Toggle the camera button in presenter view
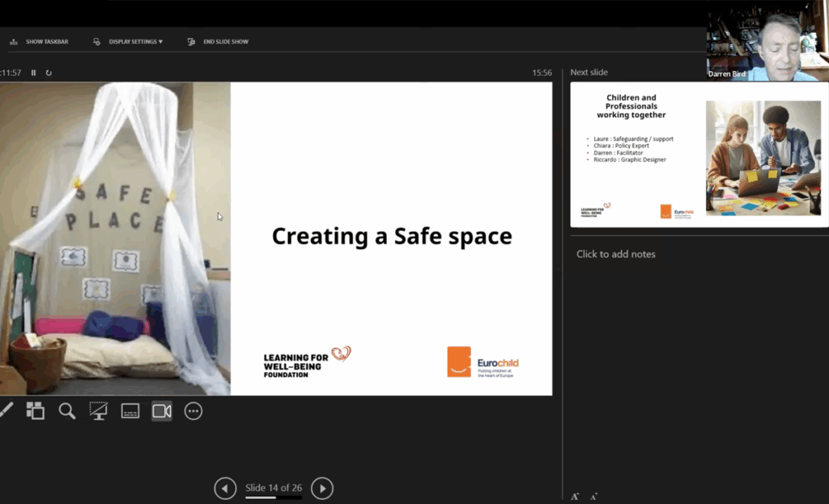Image resolution: width=829 pixels, height=504 pixels. coord(162,411)
